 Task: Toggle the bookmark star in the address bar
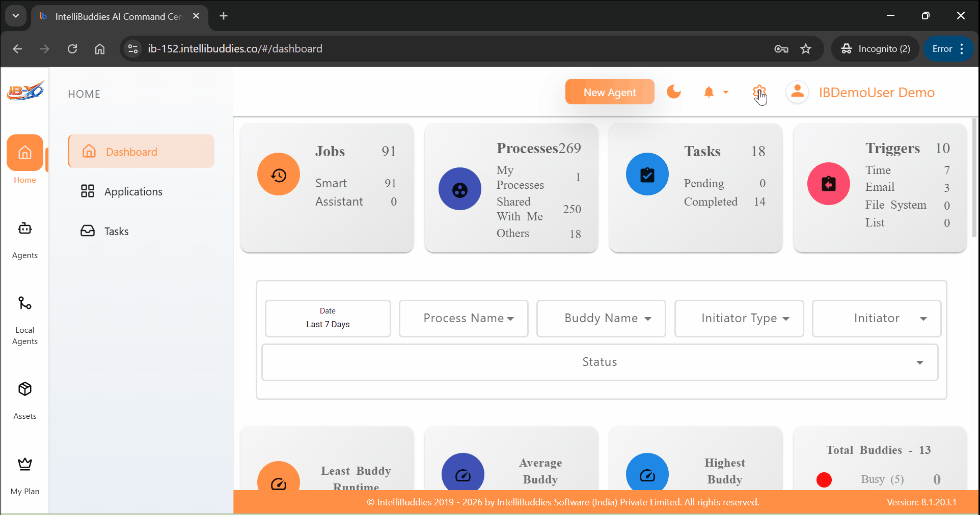pos(806,49)
